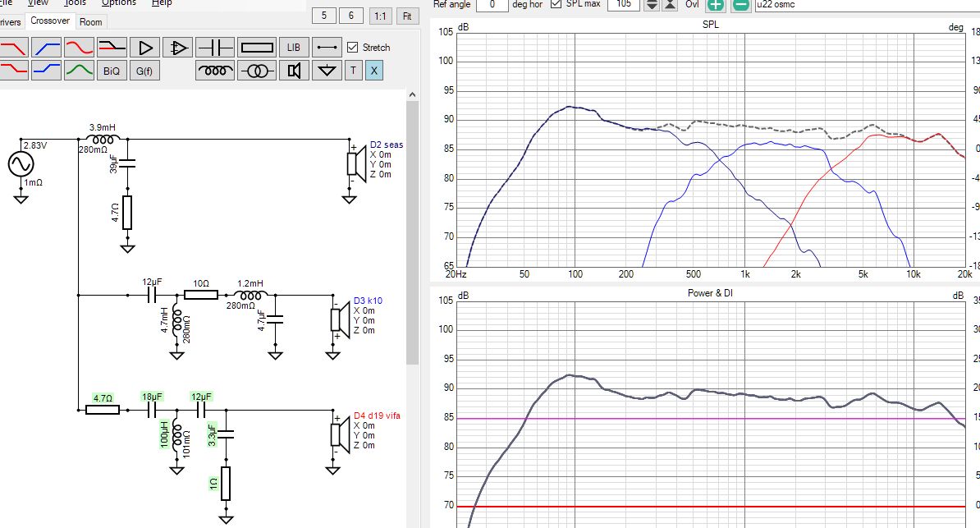Click the SPL scale up-arrow button
Image resolution: width=980 pixels, height=528 pixels.
(x=670, y=4)
